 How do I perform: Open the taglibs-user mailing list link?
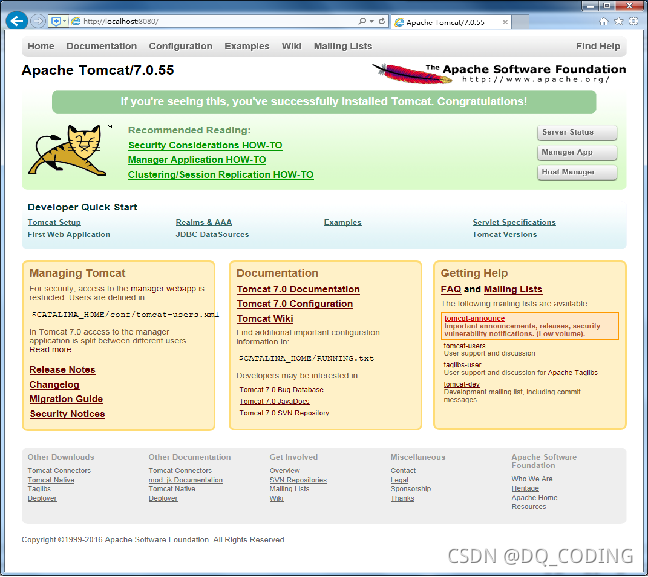(462, 365)
